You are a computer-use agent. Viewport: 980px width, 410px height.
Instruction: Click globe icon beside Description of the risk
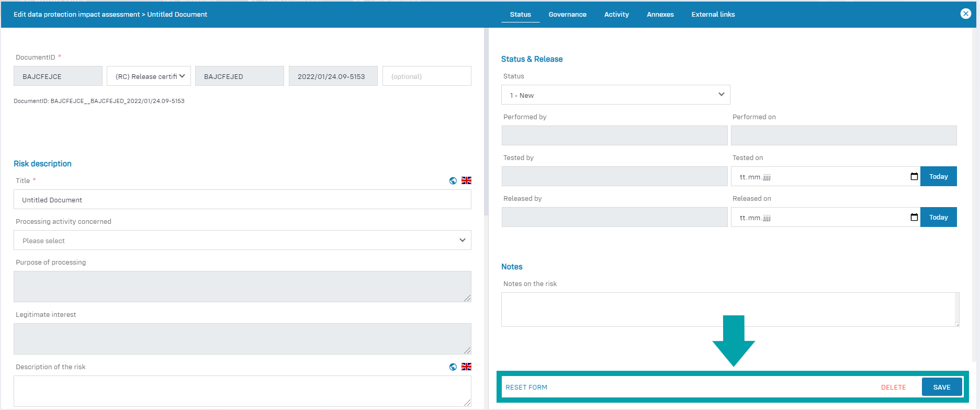[453, 367]
